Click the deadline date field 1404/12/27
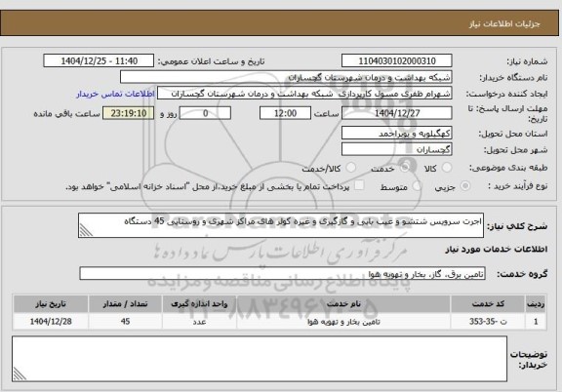The width and height of the screenshot is (562, 392). point(397,113)
